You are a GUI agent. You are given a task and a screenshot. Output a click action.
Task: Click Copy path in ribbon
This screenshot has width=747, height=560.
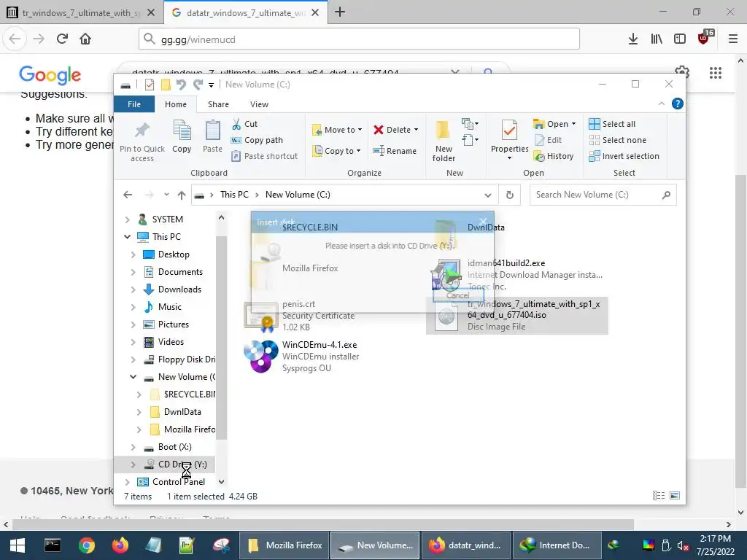pos(258,140)
